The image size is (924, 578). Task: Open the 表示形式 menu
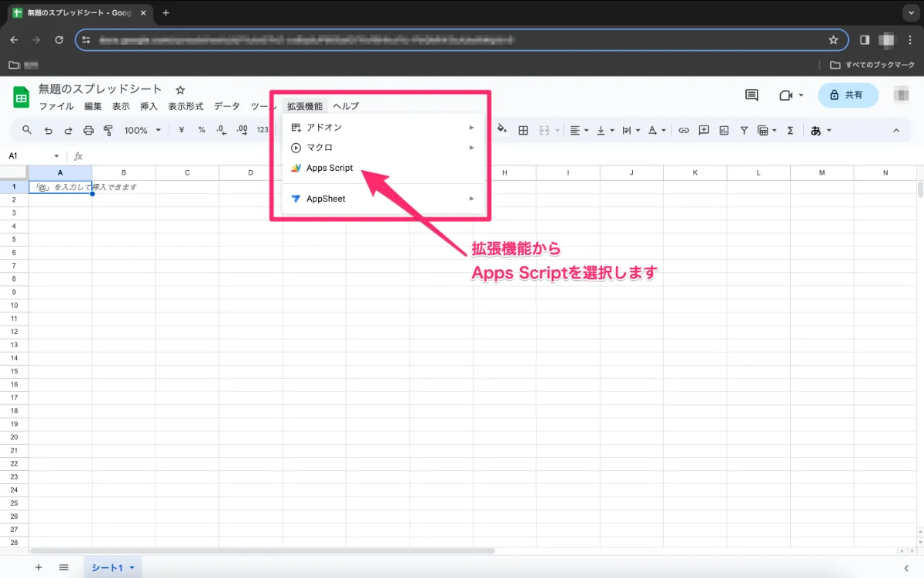pyautogui.click(x=186, y=106)
